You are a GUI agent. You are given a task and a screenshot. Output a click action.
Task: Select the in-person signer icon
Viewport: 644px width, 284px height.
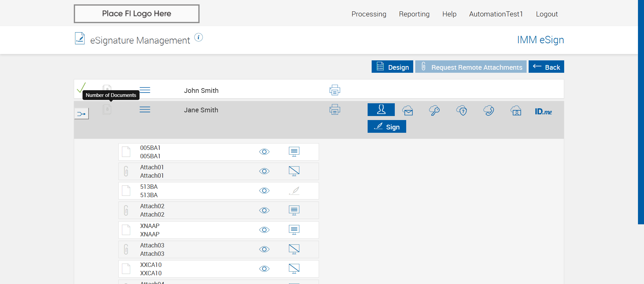[x=381, y=110]
